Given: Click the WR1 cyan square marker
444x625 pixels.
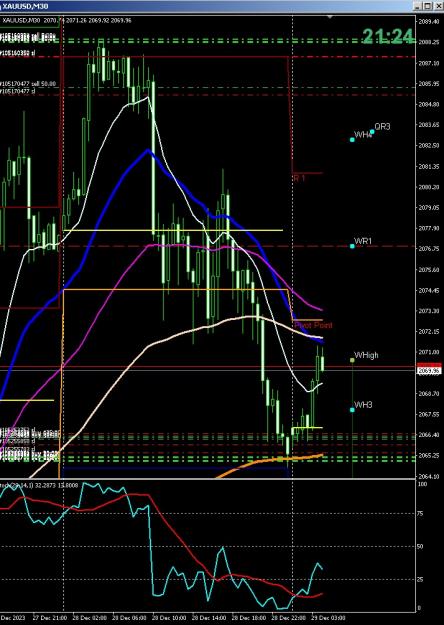Looking at the screenshot, I should (352, 246).
